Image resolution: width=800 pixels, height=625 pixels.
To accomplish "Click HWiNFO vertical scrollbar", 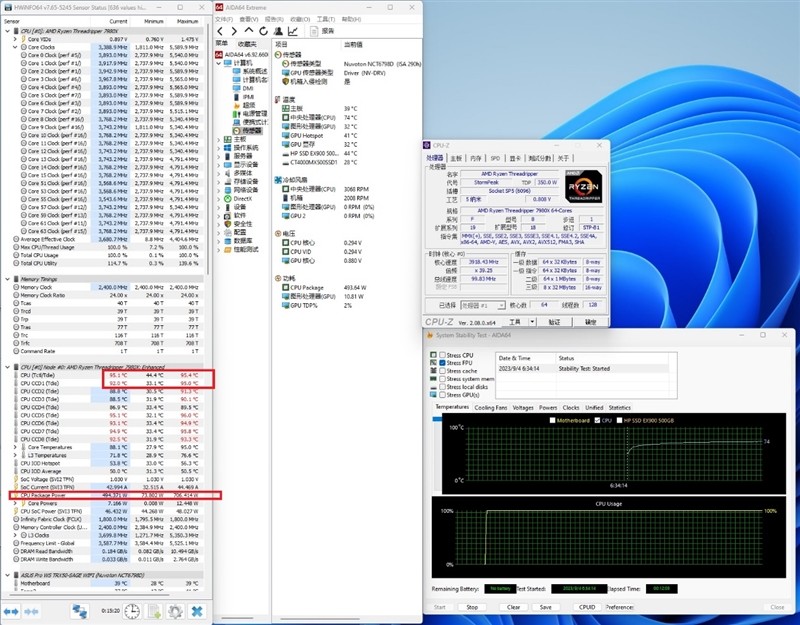I will [208, 151].
